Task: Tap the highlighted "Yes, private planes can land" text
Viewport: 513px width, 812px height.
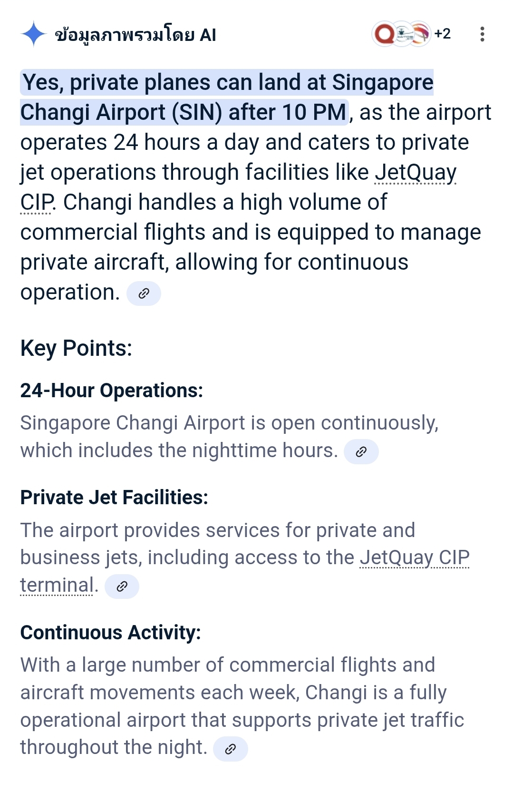Action: coord(227,97)
